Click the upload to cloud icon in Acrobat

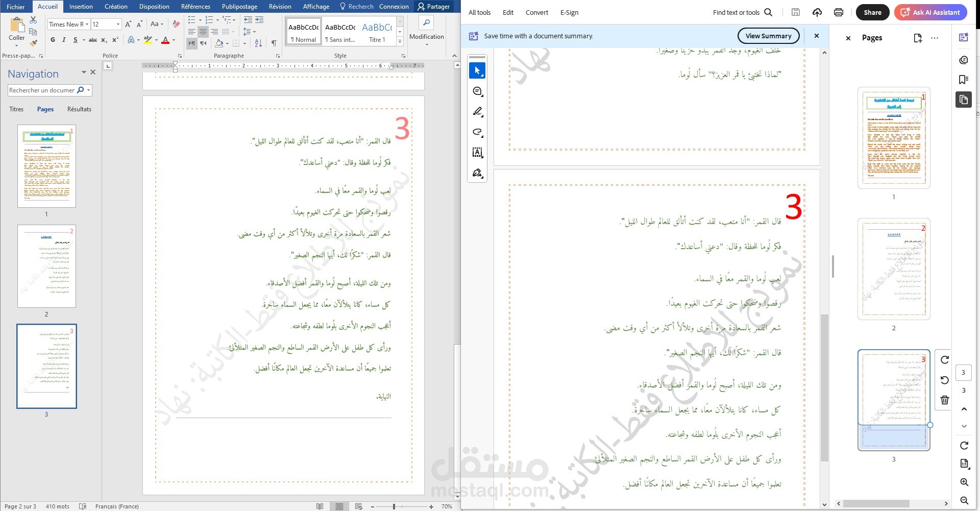[x=817, y=12]
